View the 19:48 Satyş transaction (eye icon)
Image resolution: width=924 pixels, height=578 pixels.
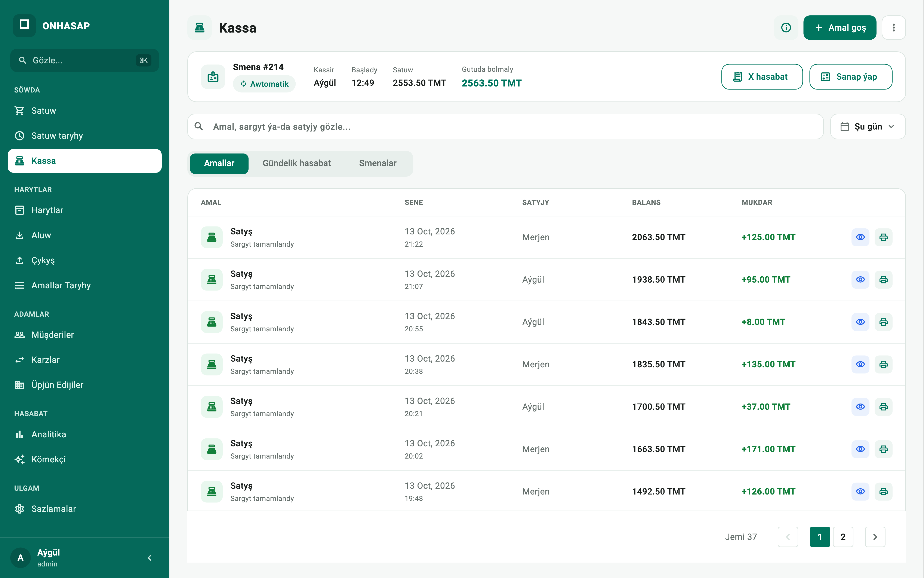[x=860, y=492]
